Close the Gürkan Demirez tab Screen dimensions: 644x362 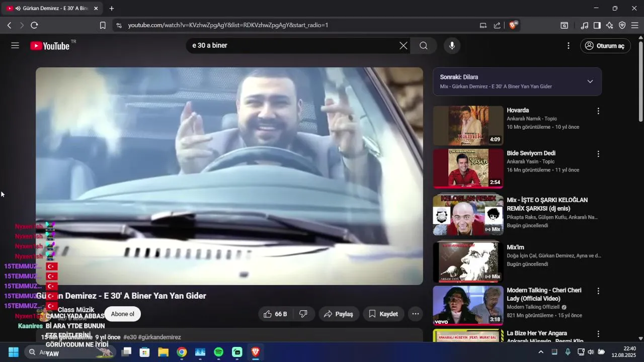96,9
